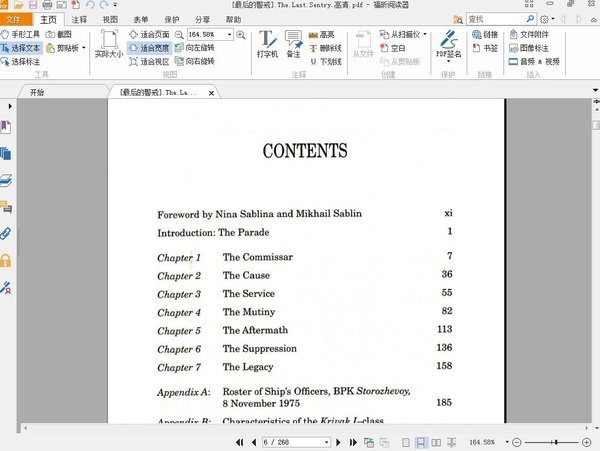Screen dimensions: 600x451
Task: Toggle Fit Width (适合宽度)
Action: [x=149, y=48]
